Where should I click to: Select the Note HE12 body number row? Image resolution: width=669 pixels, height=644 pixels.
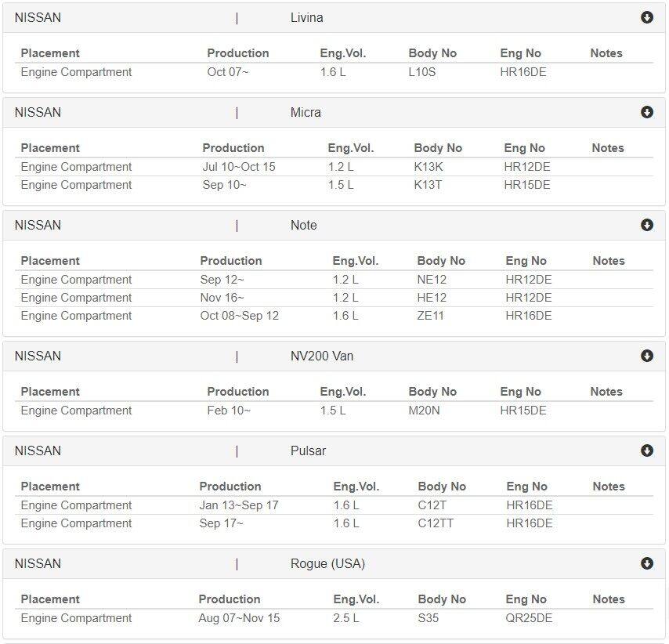[334, 298]
